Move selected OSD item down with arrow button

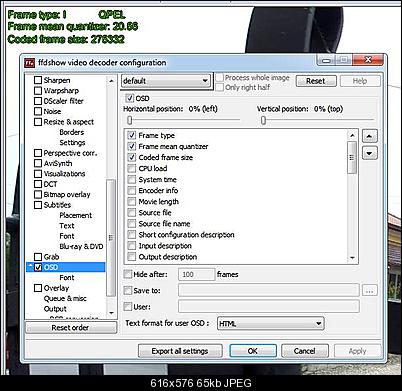(x=370, y=153)
